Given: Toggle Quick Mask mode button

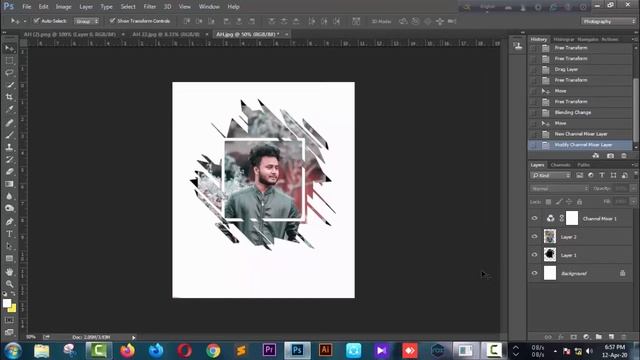Looking at the screenshot, I should [x=9, y=320].
